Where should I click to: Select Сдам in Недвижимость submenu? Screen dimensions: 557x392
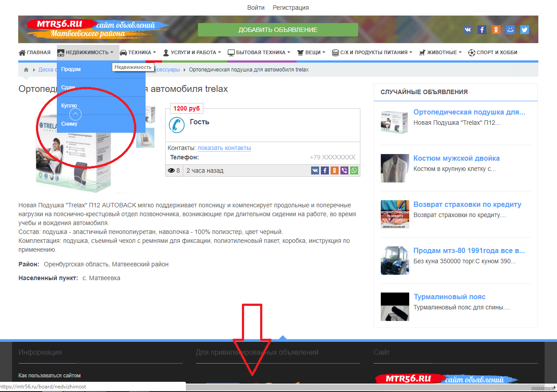(101, 87)
